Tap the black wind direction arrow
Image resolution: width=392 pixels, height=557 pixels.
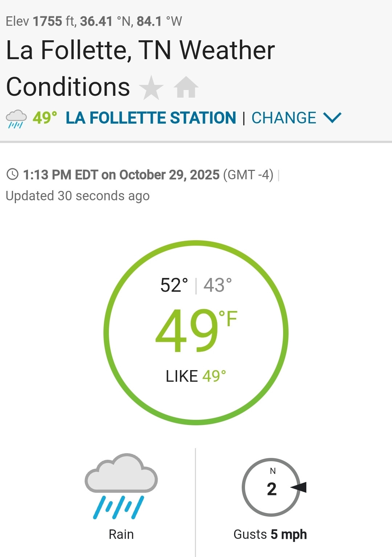(x=299, y=487)
